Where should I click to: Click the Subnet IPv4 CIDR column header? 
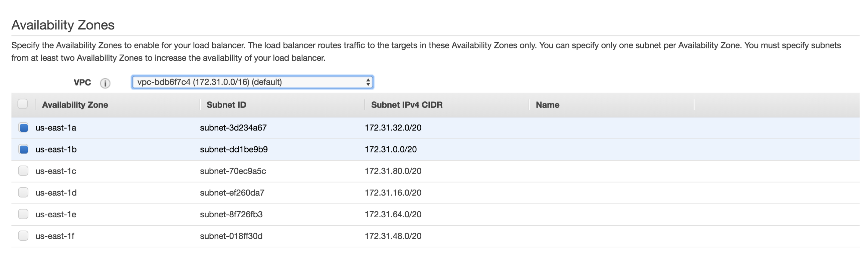coord(406,105)
